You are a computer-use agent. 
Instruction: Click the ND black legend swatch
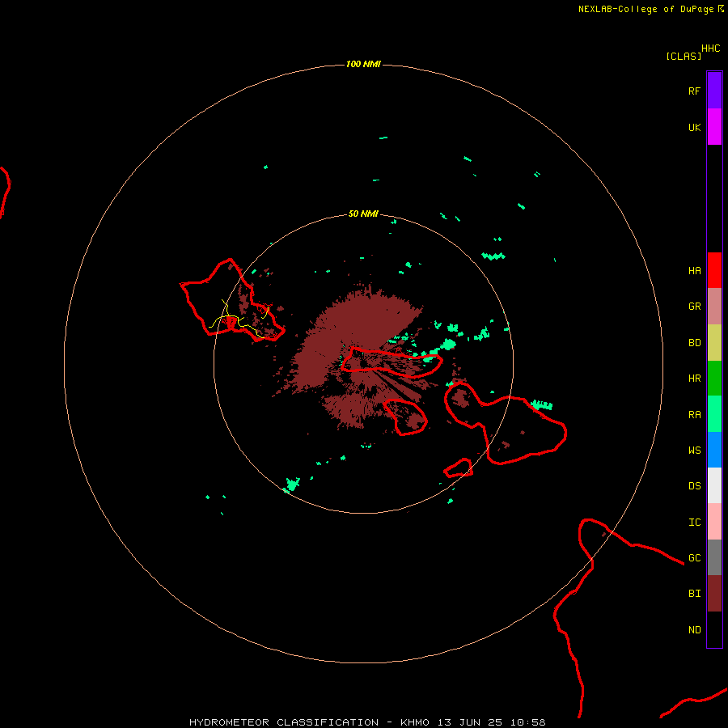[714, 629]
